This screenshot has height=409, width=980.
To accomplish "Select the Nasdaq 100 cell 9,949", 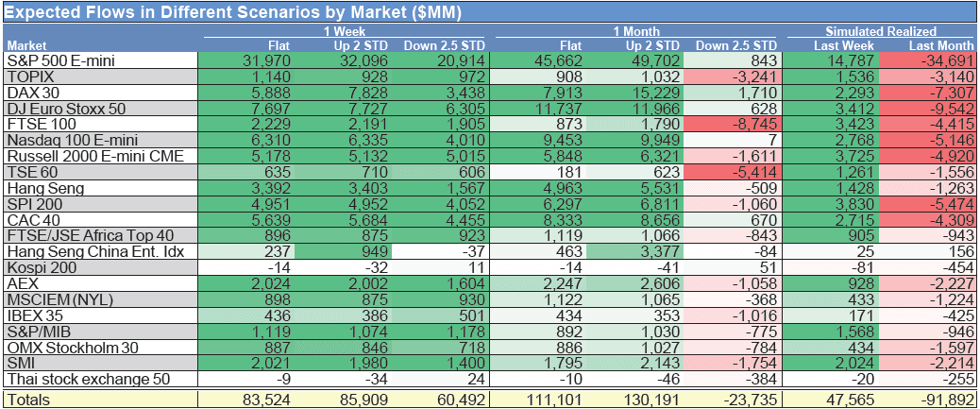I will (x=635, y=140).
